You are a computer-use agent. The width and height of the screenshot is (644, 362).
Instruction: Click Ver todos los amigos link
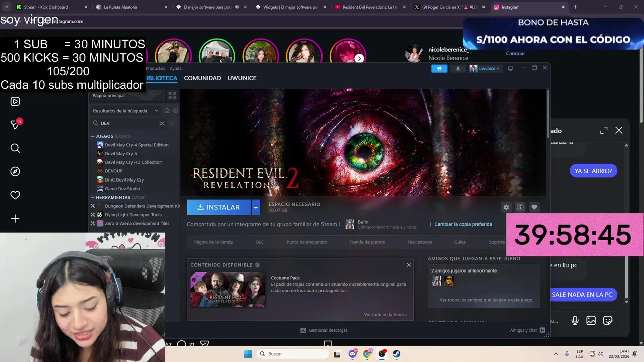(x=486, y=300)
